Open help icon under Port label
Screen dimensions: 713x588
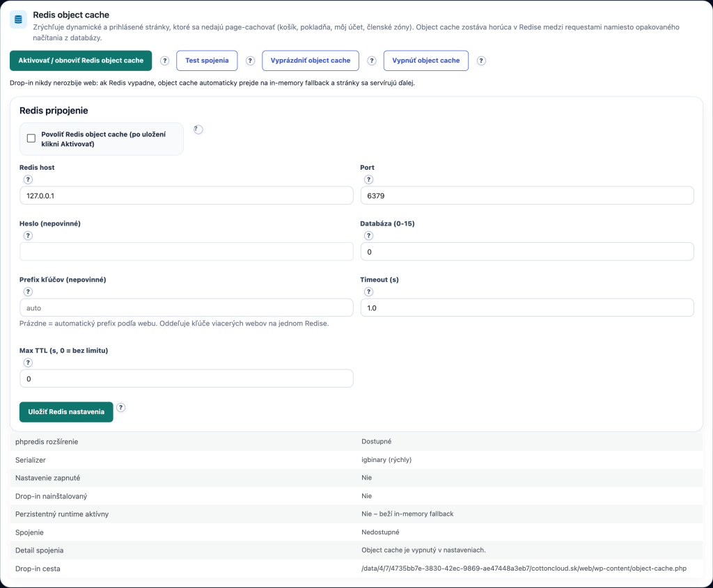point(369,180)
